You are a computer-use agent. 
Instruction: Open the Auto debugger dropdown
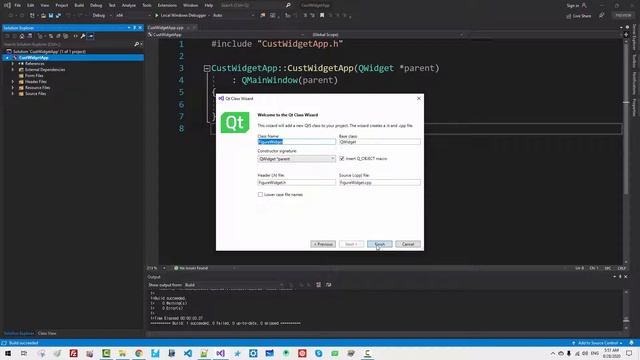tap(233, 16)
